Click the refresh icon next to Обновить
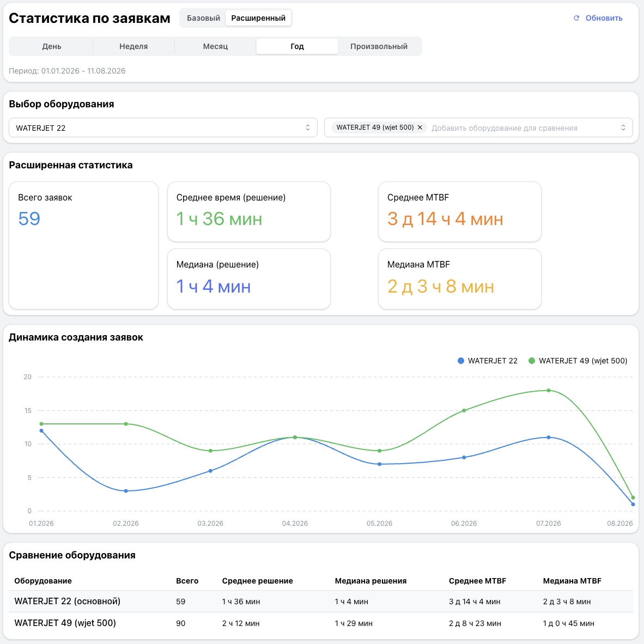The image size is (644, 644). coord(576,18)
